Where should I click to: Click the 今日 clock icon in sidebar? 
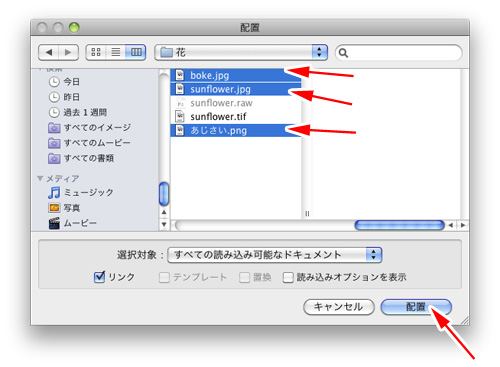tap(54, 82)
